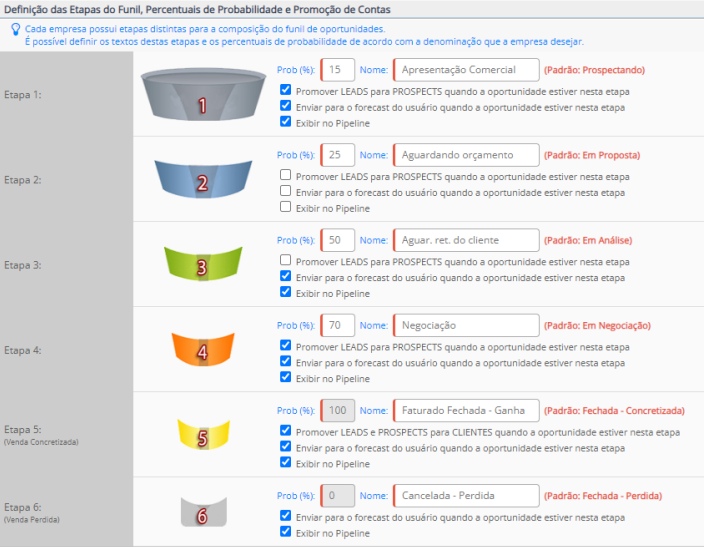Edit the Aguar. ret. do cliente name field
Screen dimensions: 706x547
coord(466,240)
